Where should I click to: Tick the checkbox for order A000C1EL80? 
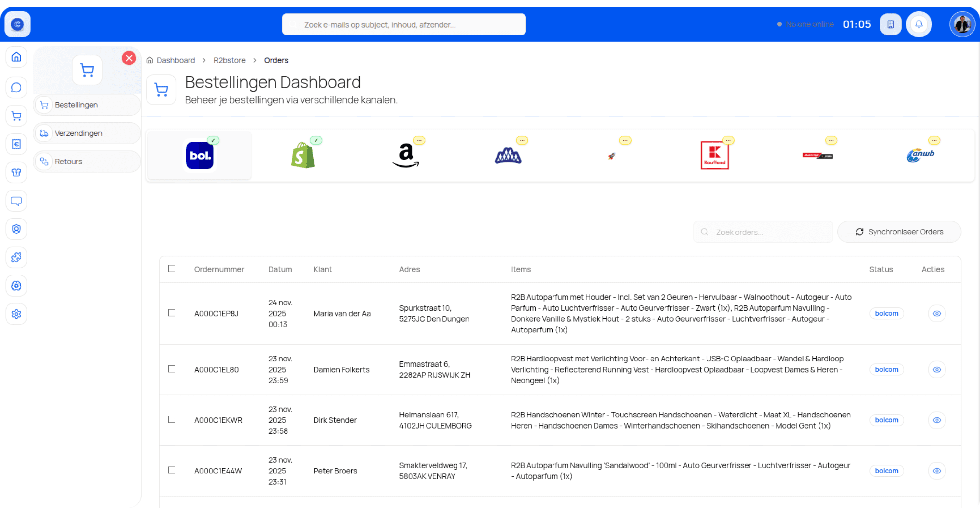[172, 369]
